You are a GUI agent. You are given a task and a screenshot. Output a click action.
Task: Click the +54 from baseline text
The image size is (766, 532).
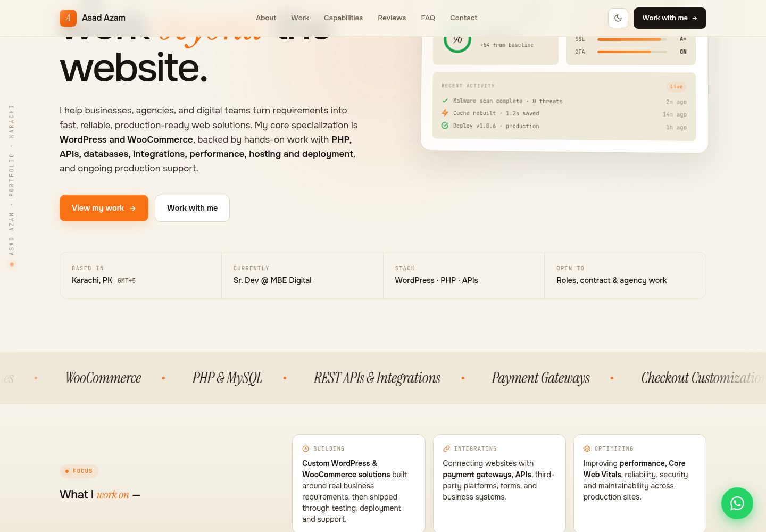[x=507, y=45]
